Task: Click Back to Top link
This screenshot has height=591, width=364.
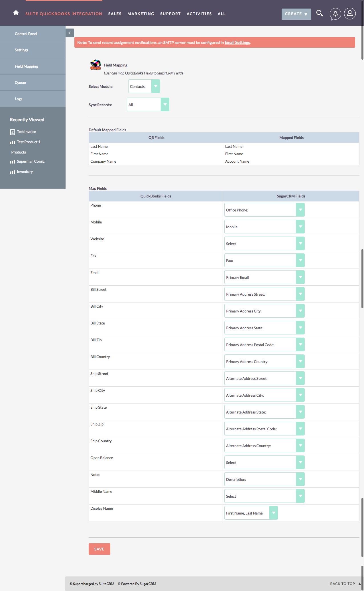Action: click(342, 584)
